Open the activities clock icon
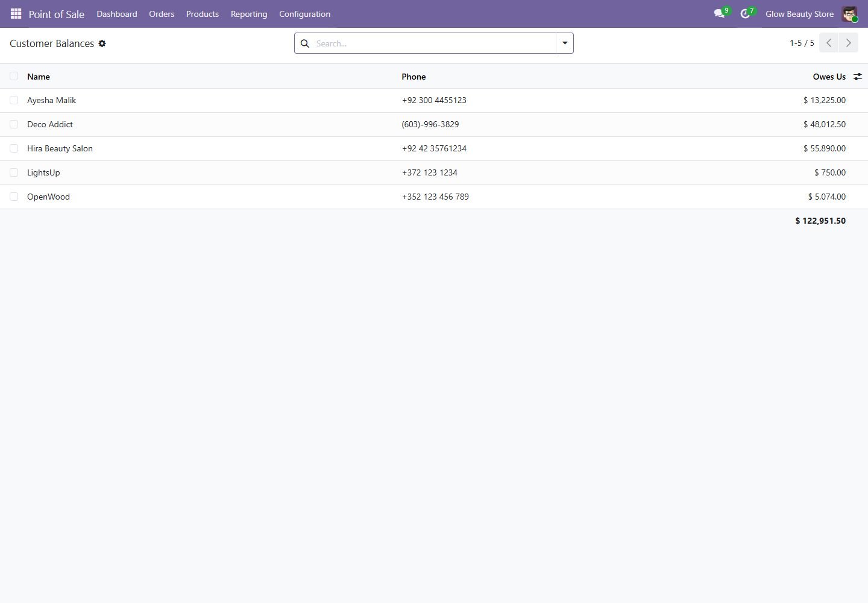This screenshot has width=868, height=603. point(745,13)
